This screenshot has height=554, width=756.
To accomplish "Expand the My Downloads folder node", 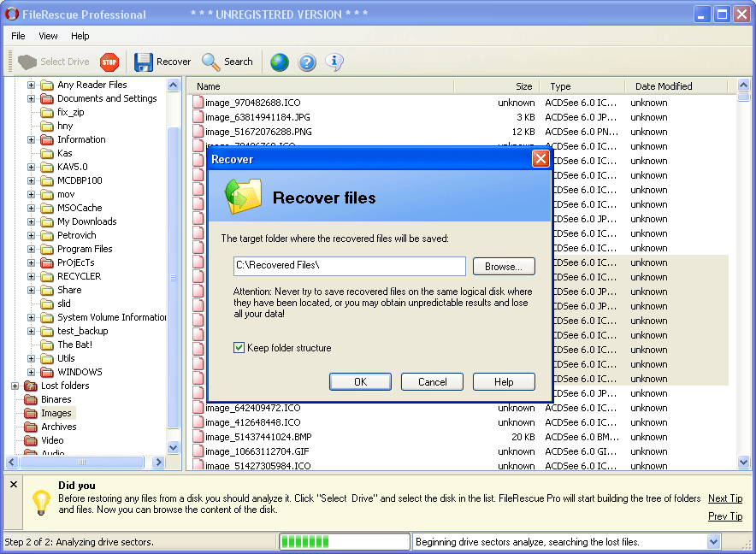I will click(x=31, y=221).
